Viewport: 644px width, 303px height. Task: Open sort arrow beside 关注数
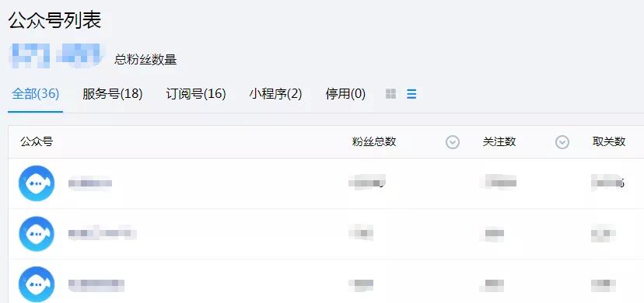pos(562,142)
